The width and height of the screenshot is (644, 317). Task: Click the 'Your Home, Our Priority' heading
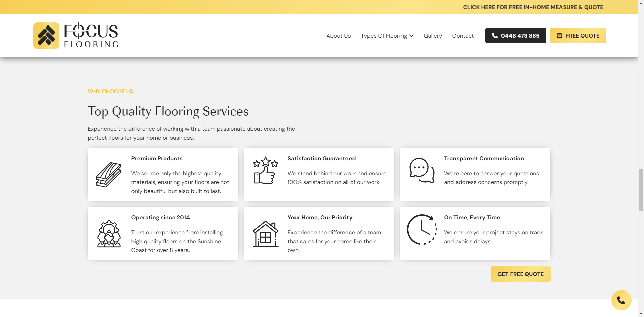click(x=320, y=217)
